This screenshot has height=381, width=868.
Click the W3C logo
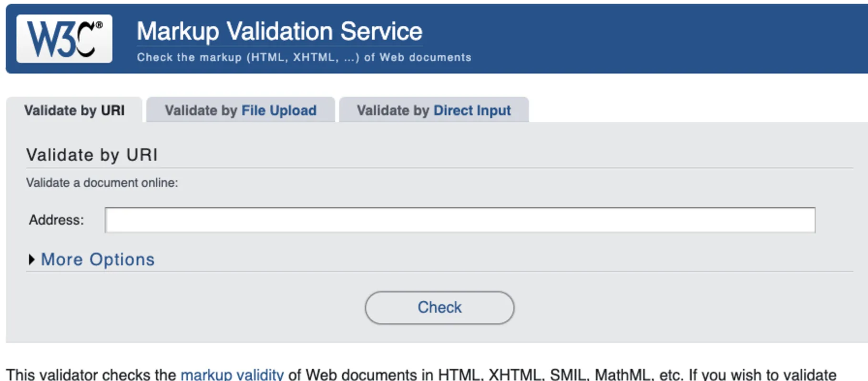tap(64, 39)
